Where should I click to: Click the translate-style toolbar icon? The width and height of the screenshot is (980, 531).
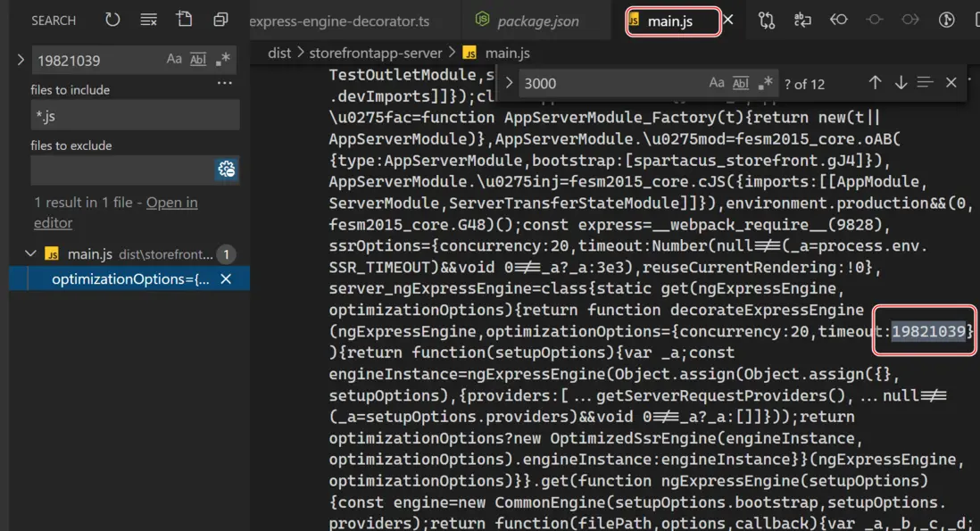[x=802, y=20]
